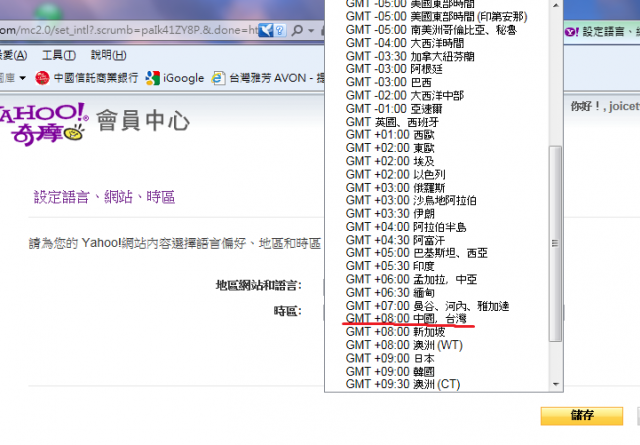The width and height of the screenshot is (640, 445).
Task: Click the search magnifier icon in address bar
Action: (298, 30)
